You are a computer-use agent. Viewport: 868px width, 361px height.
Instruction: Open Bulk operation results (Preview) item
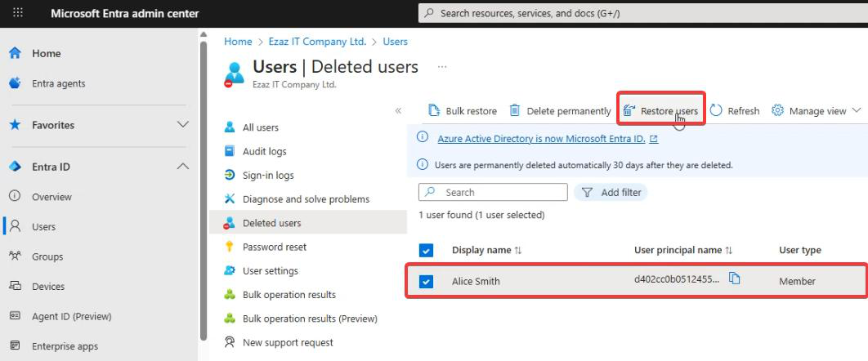pos(308,319)
